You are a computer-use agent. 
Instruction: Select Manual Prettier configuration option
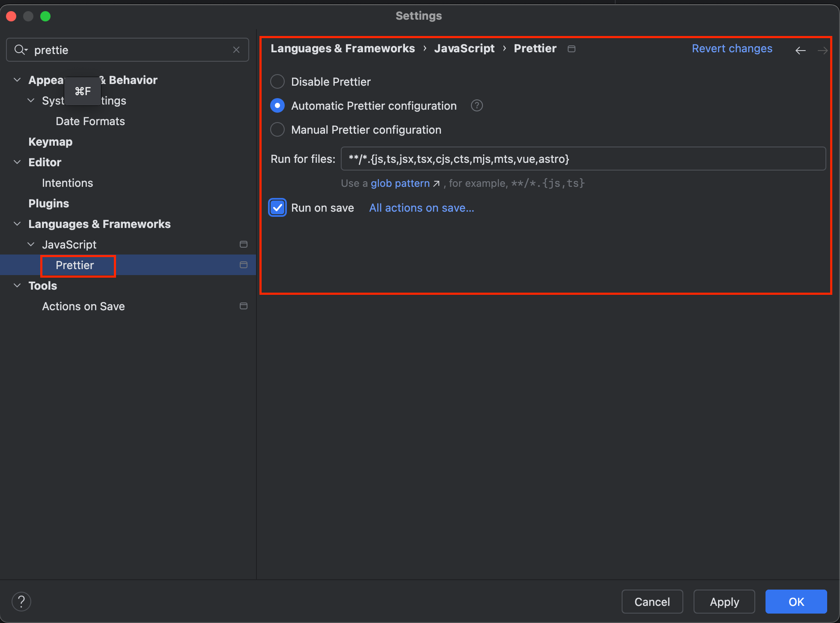coord(277,129)
